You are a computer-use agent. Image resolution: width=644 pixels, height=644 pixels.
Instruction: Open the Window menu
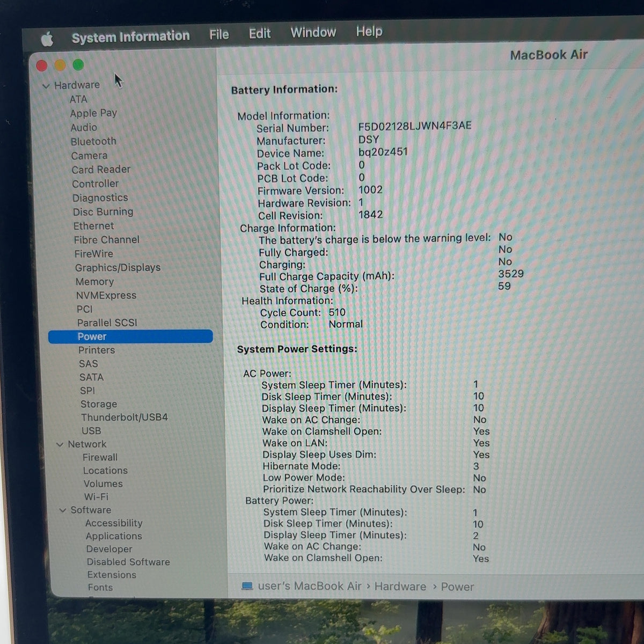pyautogui.click(x=313, y=32)
